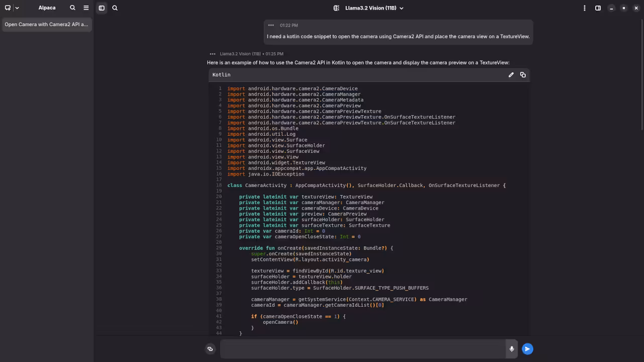
Task: Click the Kotlin language label
Action: tap(221, 75)
